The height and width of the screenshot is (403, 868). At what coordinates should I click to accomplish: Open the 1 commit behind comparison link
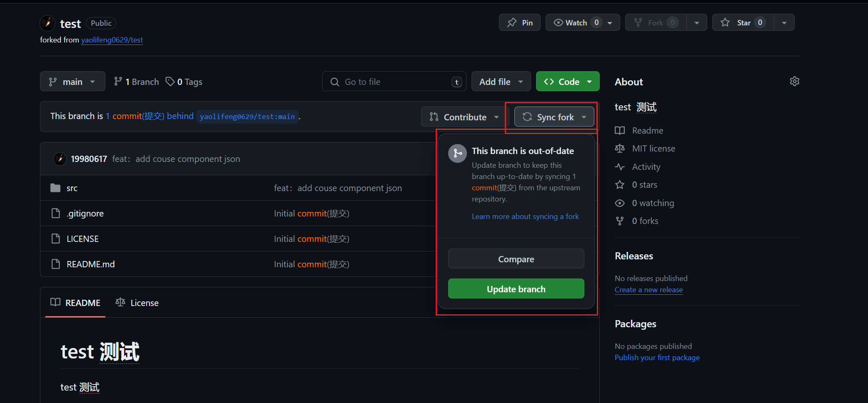tap(150, 116)
